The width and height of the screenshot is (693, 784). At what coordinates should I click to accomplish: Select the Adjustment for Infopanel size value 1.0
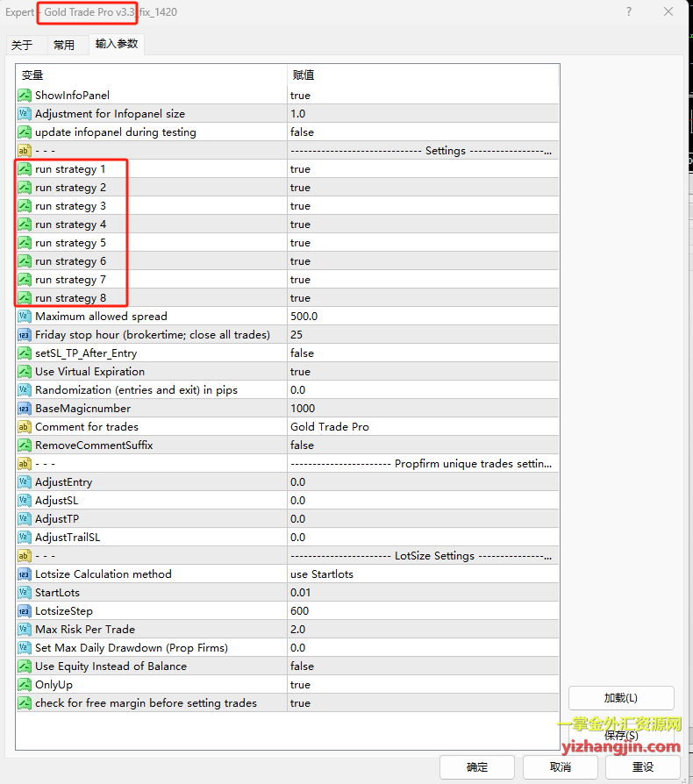[423, 113]
